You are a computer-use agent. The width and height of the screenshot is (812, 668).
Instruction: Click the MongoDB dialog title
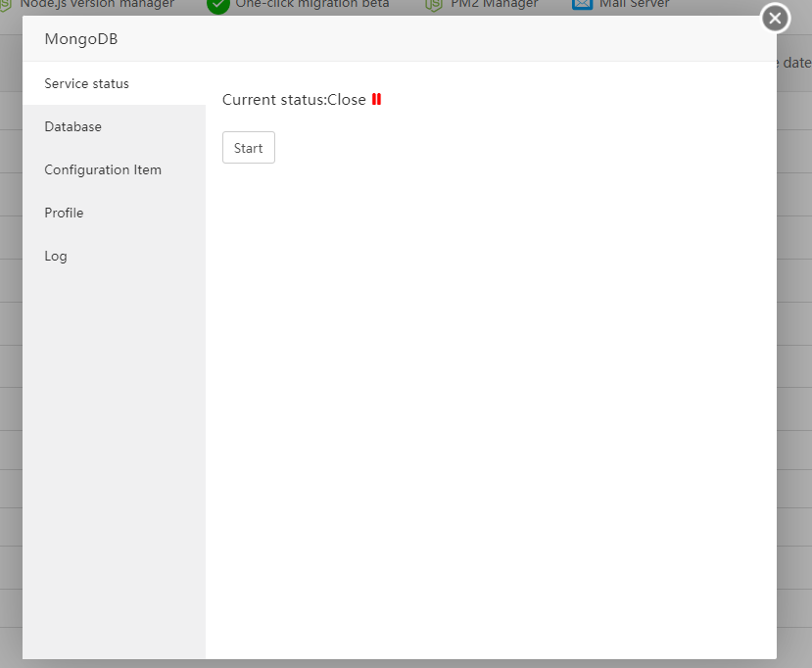[x=81, y=39]
